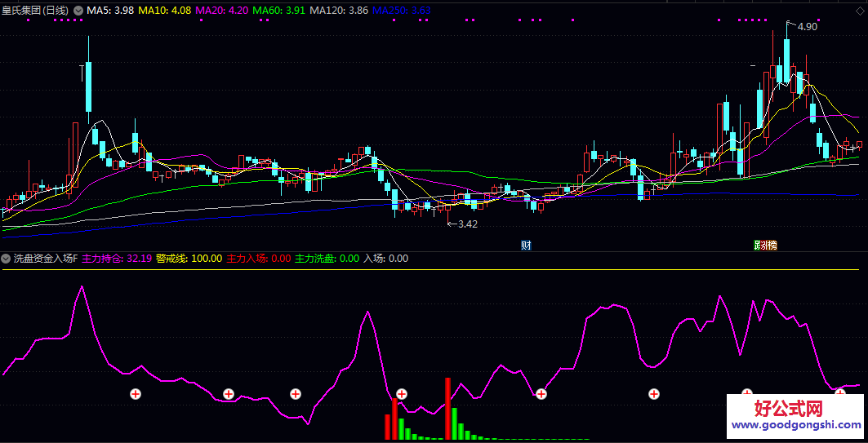Click the 4.90 high price label
This screenshot has height=443, width=868.
point(807,27)
